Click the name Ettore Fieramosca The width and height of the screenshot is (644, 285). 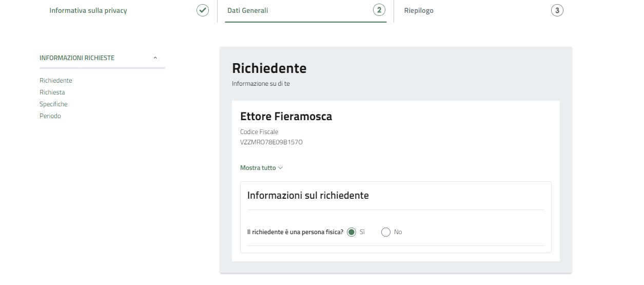286,117
